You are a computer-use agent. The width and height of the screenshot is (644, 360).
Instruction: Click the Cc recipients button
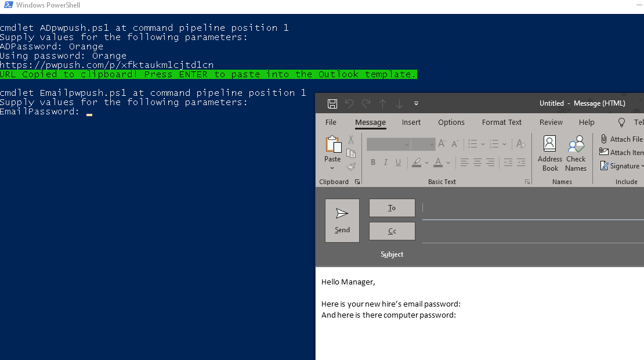tap(392, 231)
